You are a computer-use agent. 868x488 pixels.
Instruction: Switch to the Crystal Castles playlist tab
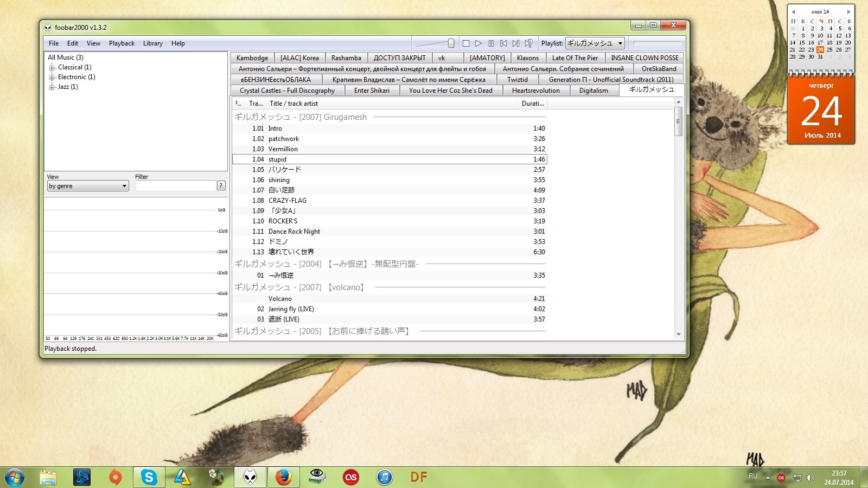click(287, 91)
